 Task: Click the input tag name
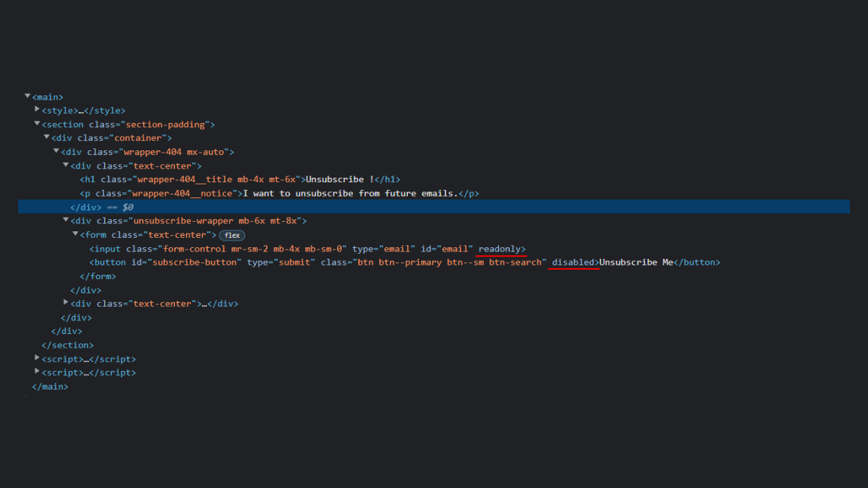(107, 249)
